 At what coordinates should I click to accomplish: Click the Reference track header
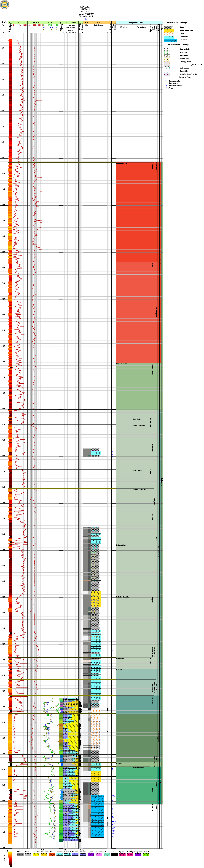(x=20, y=23)
